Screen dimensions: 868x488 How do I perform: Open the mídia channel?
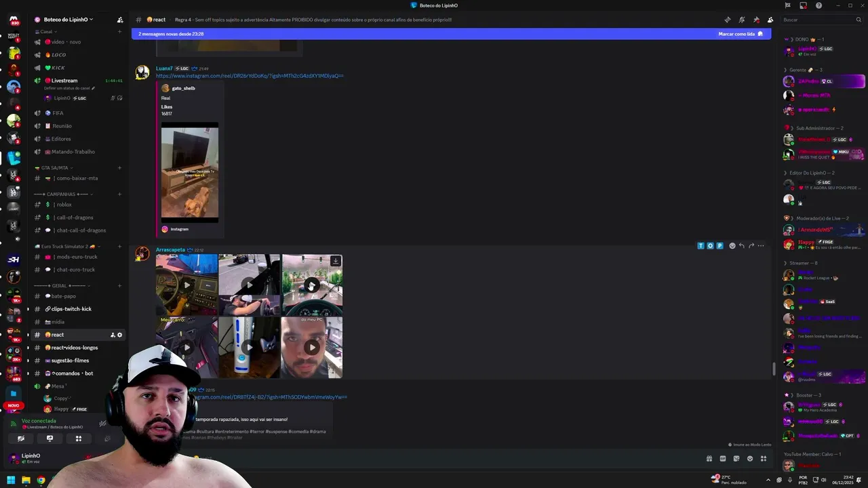pyautogui.click(x=78, y=322)
